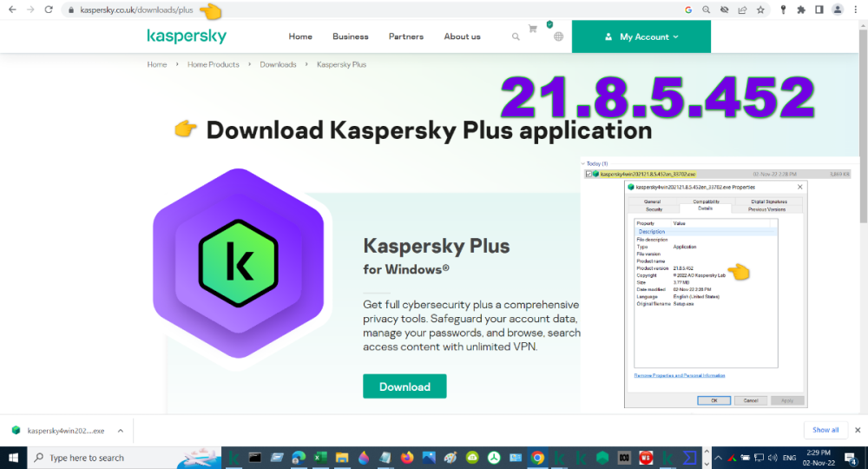The height and width of the screenshot is (469, 868).
Task: Click Show all downloads
Action: click(825, 430)
